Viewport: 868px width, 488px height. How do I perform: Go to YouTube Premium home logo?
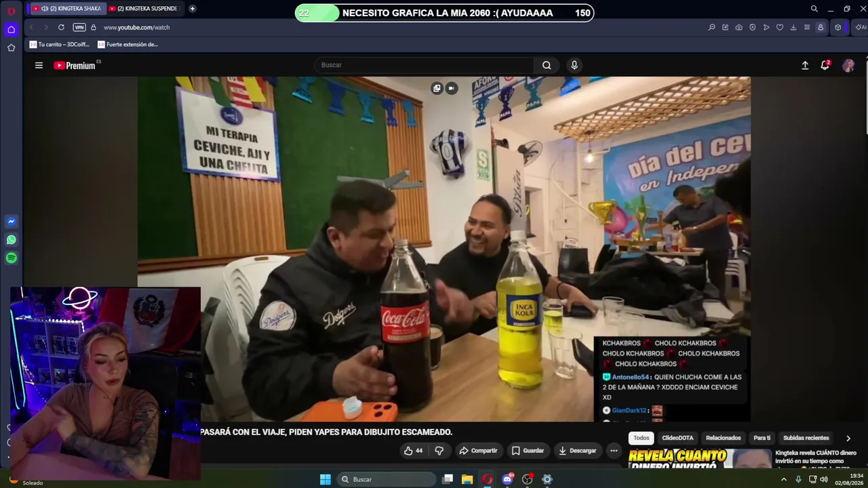pos(75,65)
